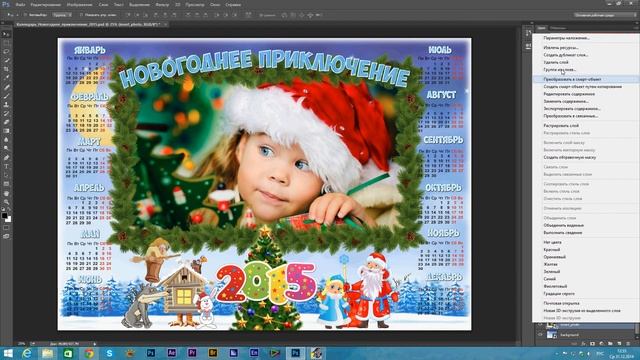
Task: Select the Hand tool
Action: (6, 193)
